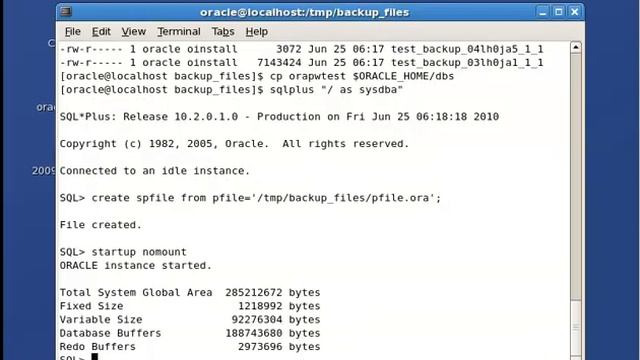Click the 'Redo Buffers' label
640x360 pixels.
pos(98,347)
